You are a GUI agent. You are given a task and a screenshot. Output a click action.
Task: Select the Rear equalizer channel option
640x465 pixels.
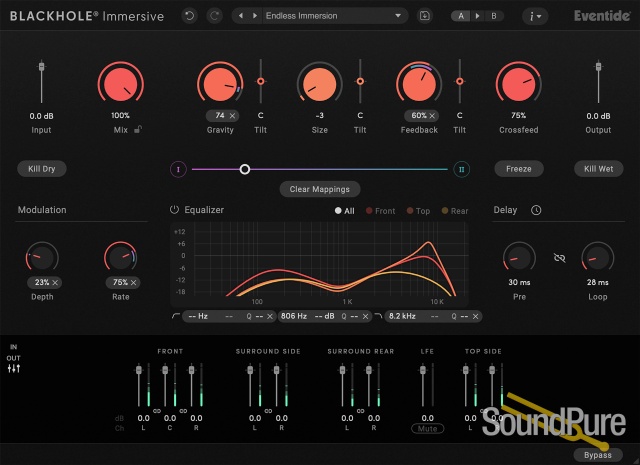(x=459, y=211)
